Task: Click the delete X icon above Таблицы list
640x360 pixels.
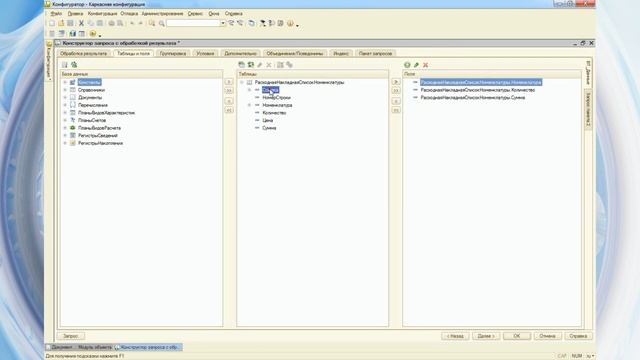Action: pos(269,65)
